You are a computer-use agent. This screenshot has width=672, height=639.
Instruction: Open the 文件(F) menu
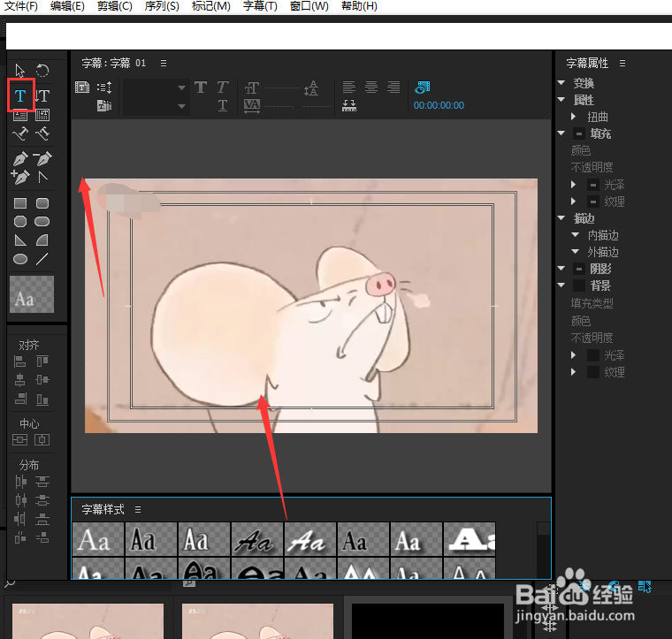click(x=21, y=6)
